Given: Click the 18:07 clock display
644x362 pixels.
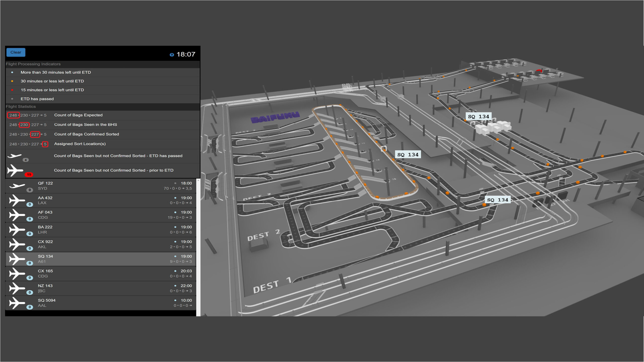Looking at the screenshot, I should [x=186, y=54].
